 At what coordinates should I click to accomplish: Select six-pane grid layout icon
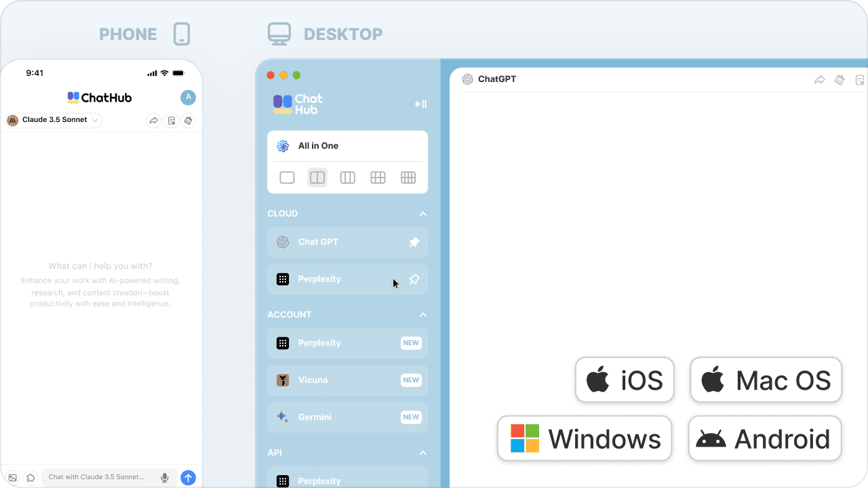point(408,178)
